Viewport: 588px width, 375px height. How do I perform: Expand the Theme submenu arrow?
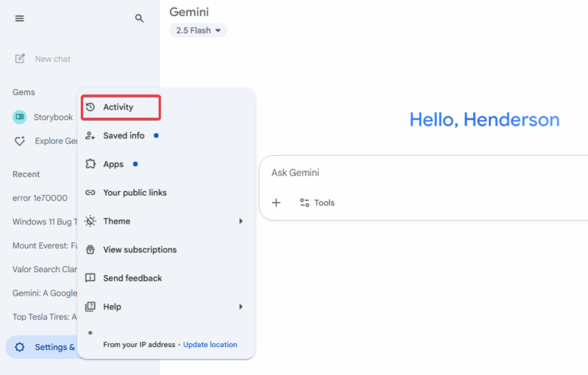point(241,221)
